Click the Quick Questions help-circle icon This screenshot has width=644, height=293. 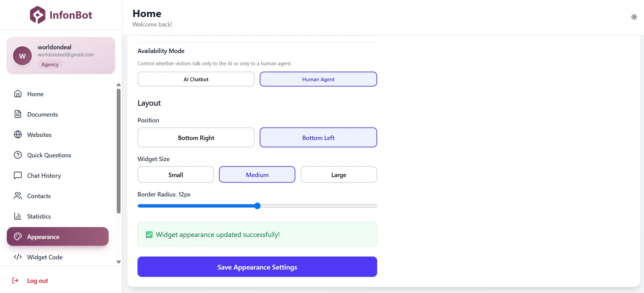point(18,155)
